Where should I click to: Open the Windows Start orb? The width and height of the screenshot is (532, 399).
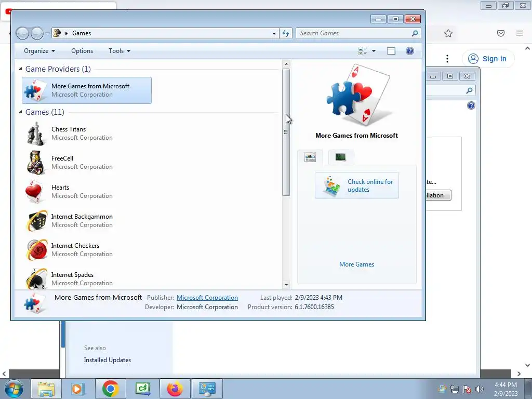click(x=14, y=389)
